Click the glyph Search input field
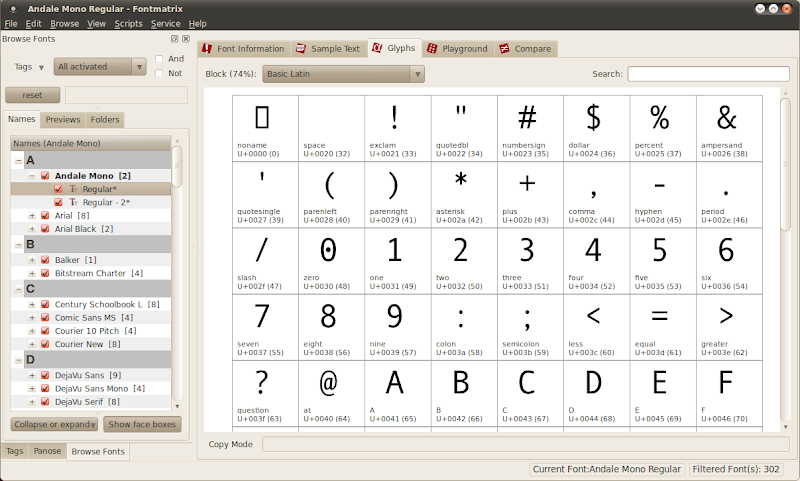 click(708, 74)
